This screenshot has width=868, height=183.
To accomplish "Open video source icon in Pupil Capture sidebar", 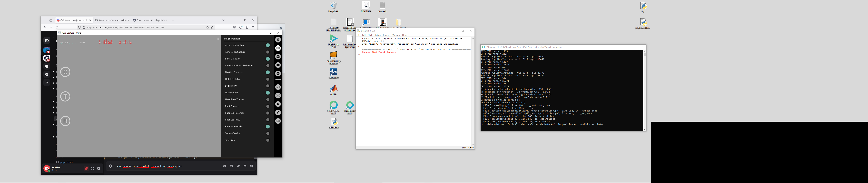I will (x=278, y=65).
